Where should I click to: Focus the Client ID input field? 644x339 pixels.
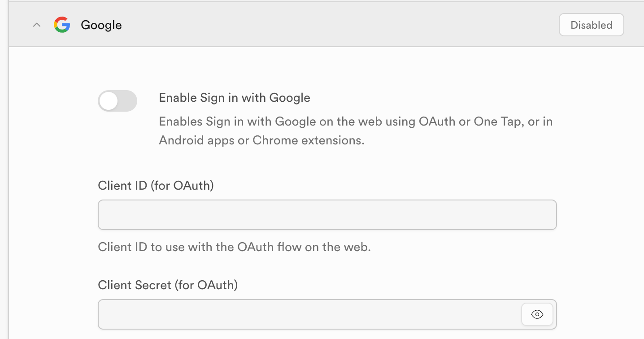[327, 215]
